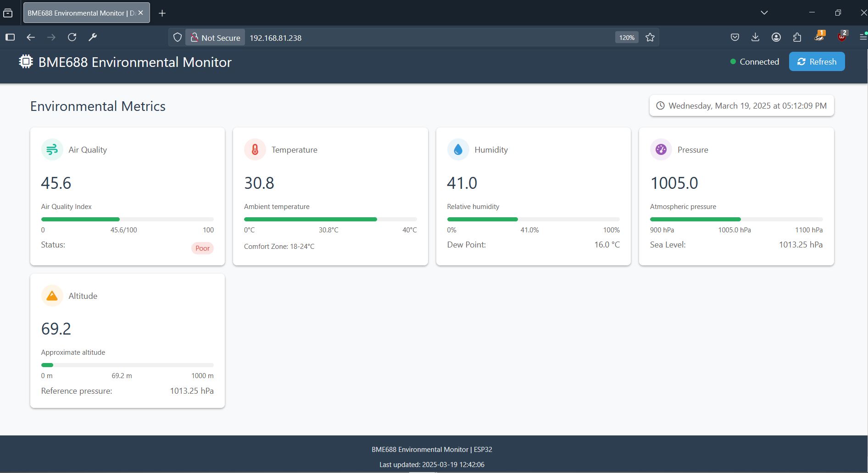Open the downloads arrow icon
Viewport: 868px width, 473px height.
756,38
